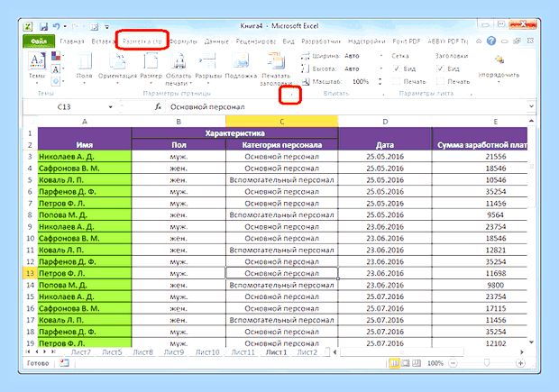The image size is (559, 392).
Task: Click the Name Box showing C13
Action: [x=64, y=106]
